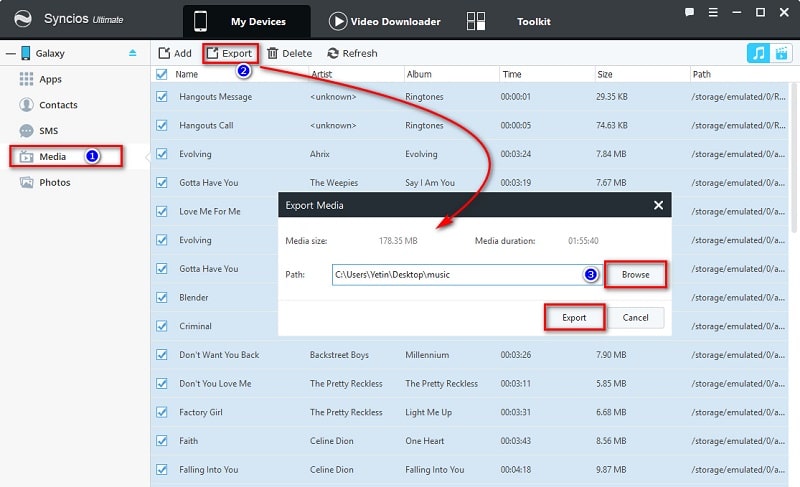Open Photos in the sidebar
800x487 pixels.
pyautogui.click(x=55, y=182)
